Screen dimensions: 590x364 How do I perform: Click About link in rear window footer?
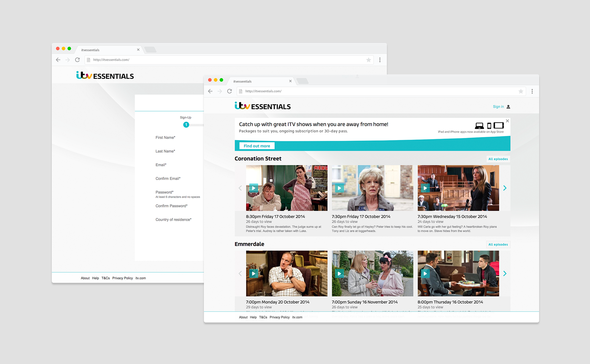pyautogui.click(x=85, y=278)
